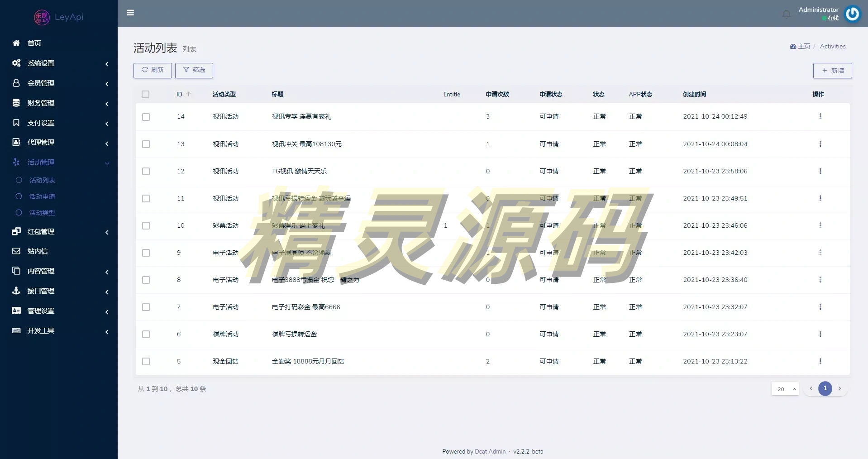868x459 pixels.
Task: Click the 红包管理 icon in sidebar
Action: (16, 231)
